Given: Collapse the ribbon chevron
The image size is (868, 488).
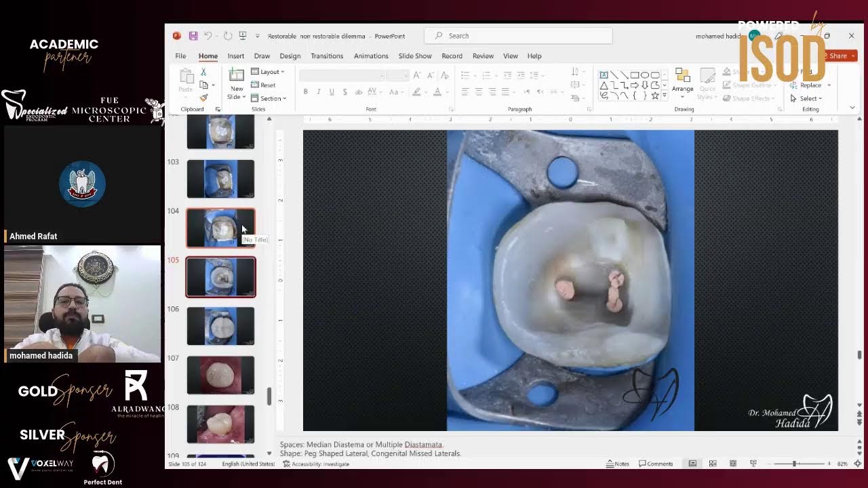Looking at the screenshot, I should 852,108.
